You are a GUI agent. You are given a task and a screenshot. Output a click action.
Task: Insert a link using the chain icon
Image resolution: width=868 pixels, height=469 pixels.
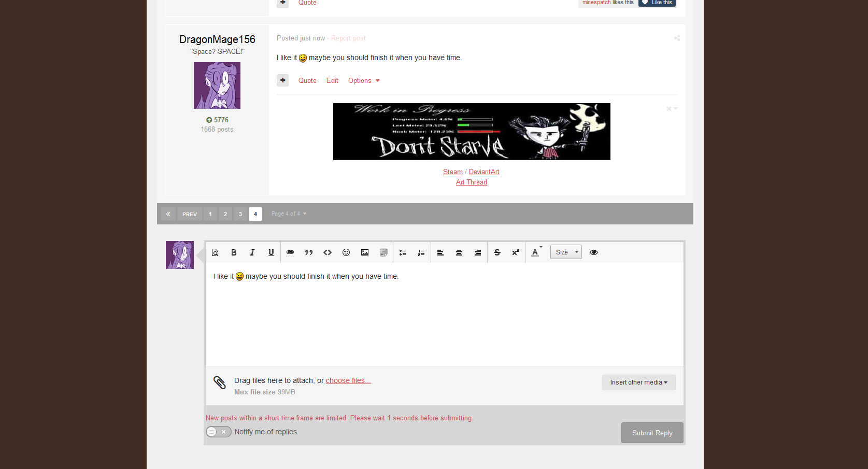[x=290, y=252]
